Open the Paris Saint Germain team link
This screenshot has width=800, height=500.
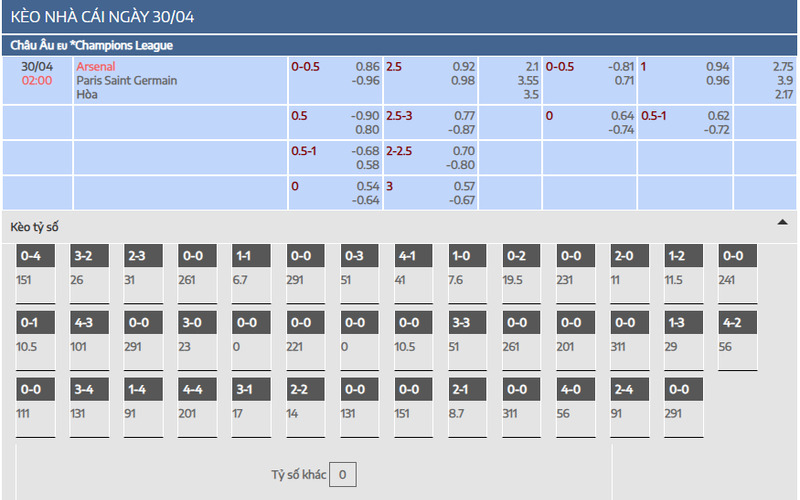pyautogui.click(x=127, y=81)
